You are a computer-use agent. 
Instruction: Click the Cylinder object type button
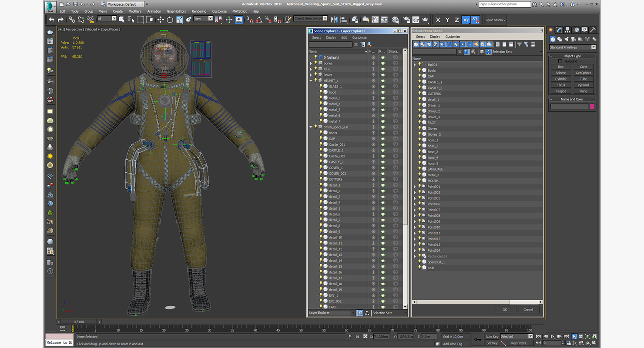coord(561,79)
